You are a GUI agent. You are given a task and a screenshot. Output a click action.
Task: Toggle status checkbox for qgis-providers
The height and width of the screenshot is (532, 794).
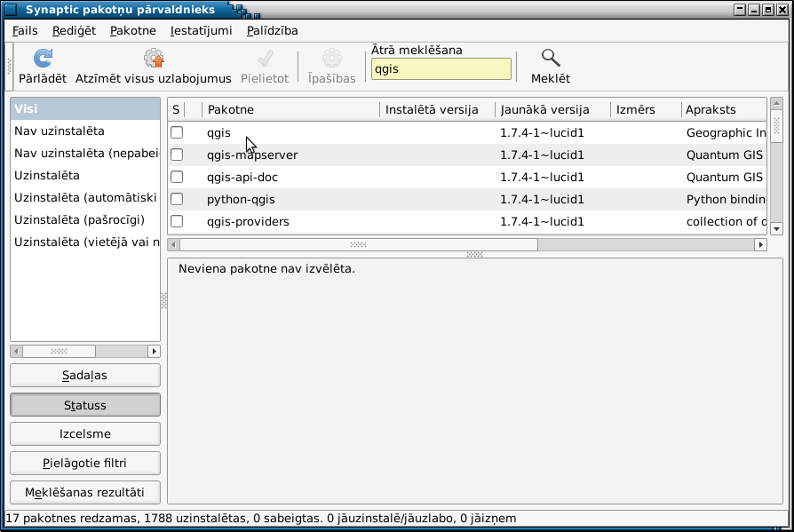(x=177, y=222)
